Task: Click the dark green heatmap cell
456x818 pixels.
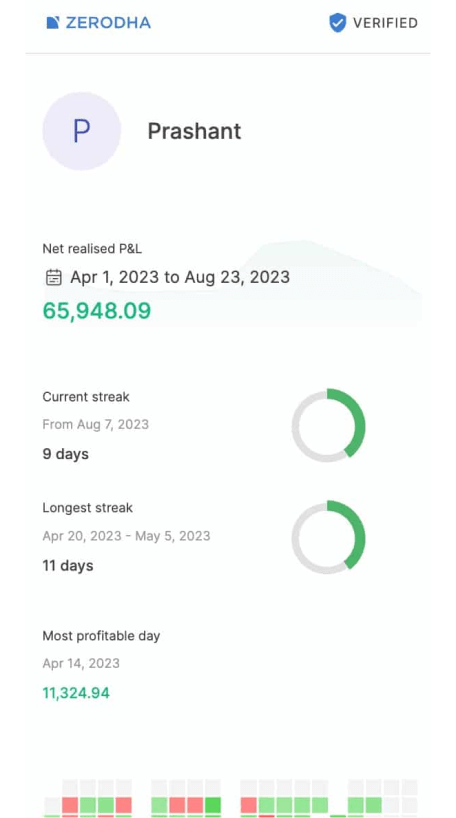Action: tap(213, 804)
